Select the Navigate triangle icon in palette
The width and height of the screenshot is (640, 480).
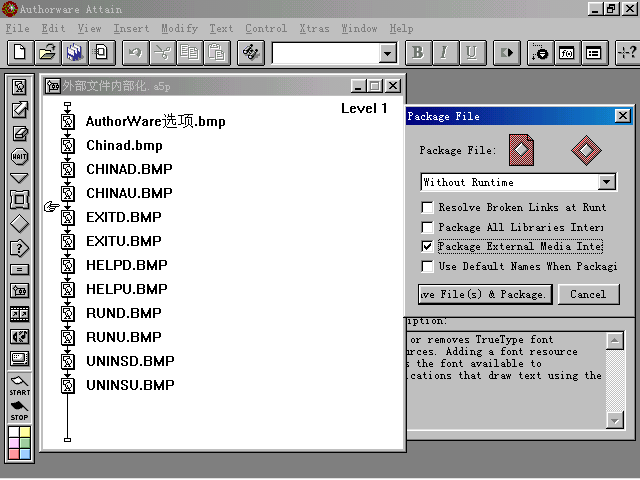19,178
